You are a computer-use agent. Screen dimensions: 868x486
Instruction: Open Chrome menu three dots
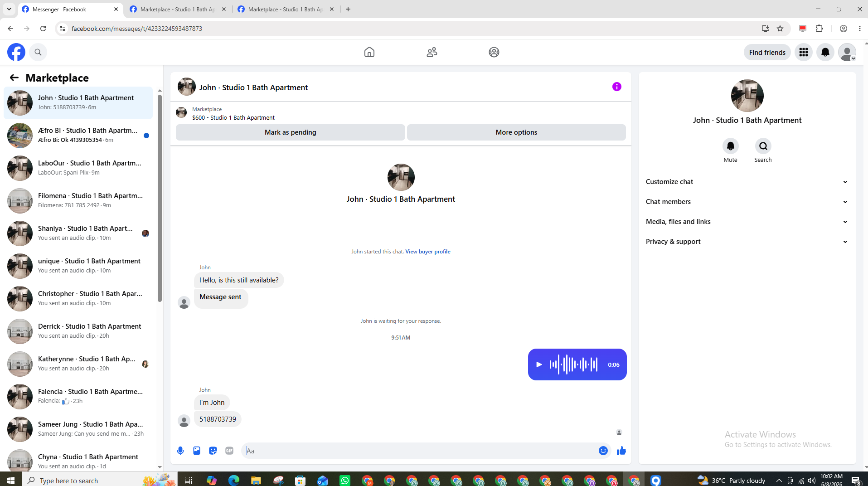coord(860,29)
